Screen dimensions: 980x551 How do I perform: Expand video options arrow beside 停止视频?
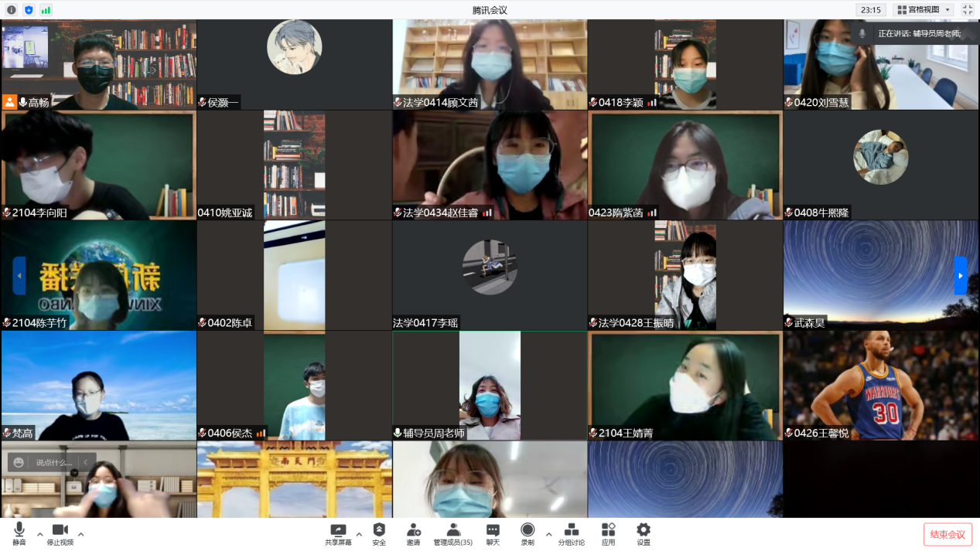coord(80,534)
